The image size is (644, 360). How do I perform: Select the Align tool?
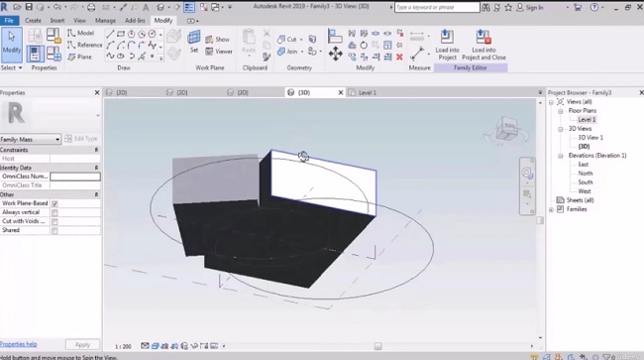tap(335, 36)
